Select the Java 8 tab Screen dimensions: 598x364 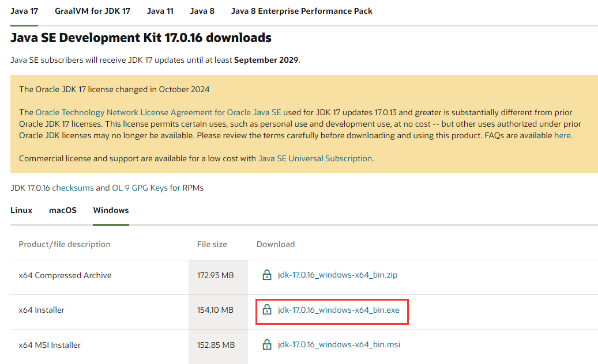[202, 11]
